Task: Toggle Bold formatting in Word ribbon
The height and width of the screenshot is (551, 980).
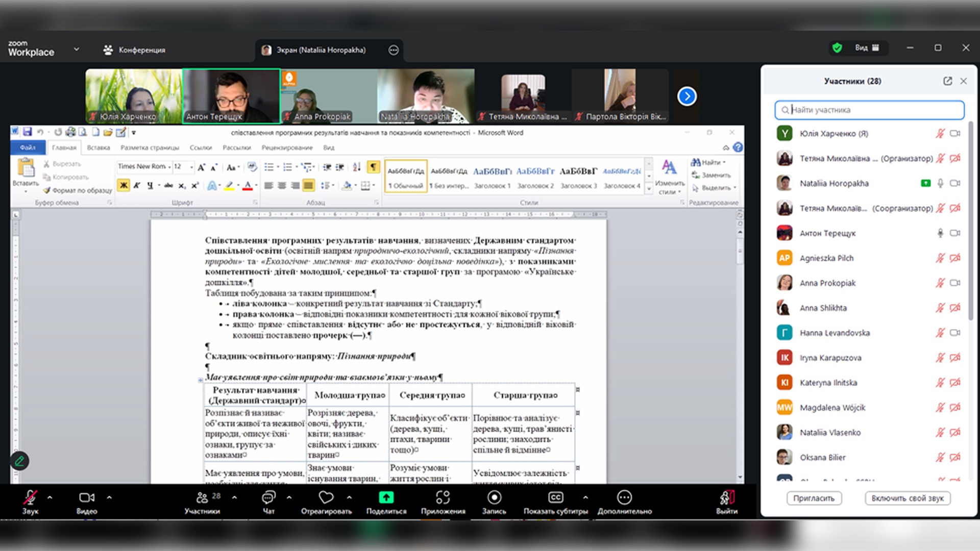Action: 124,186
